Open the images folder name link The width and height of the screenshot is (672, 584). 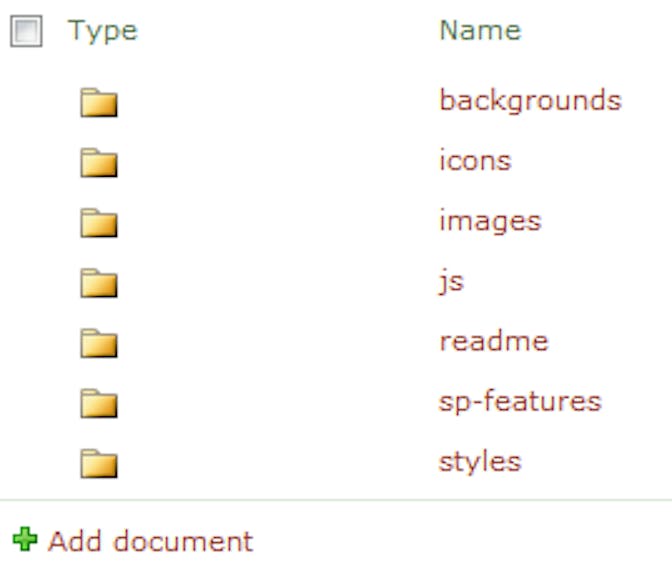point(489,221)
